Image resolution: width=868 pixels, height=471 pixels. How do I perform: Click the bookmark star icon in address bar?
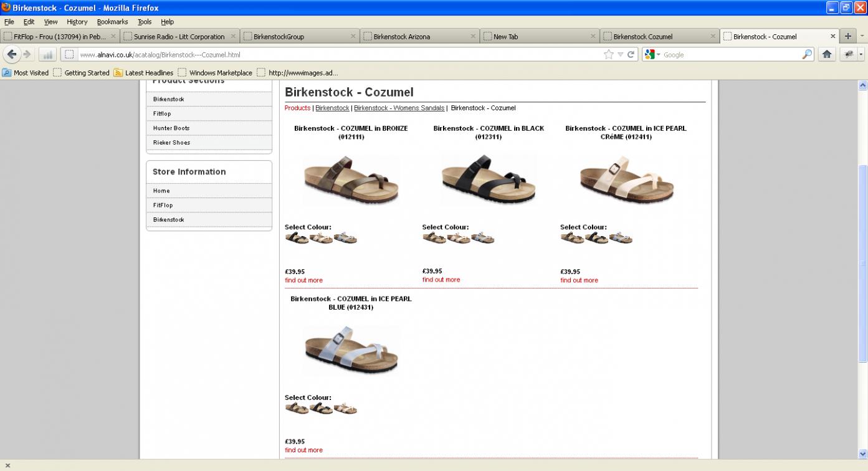pyautogui.click(x=608, y=55)
